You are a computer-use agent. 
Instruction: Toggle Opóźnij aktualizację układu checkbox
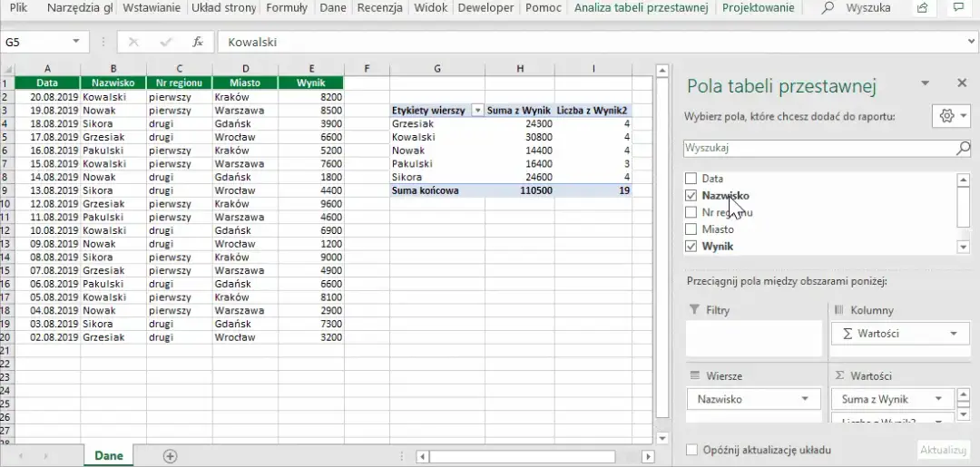[692, 450]
